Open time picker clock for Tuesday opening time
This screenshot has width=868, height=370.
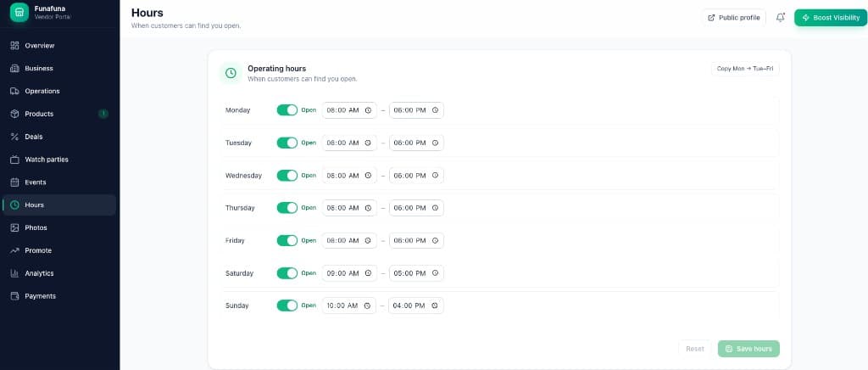(x=368, y=143)
